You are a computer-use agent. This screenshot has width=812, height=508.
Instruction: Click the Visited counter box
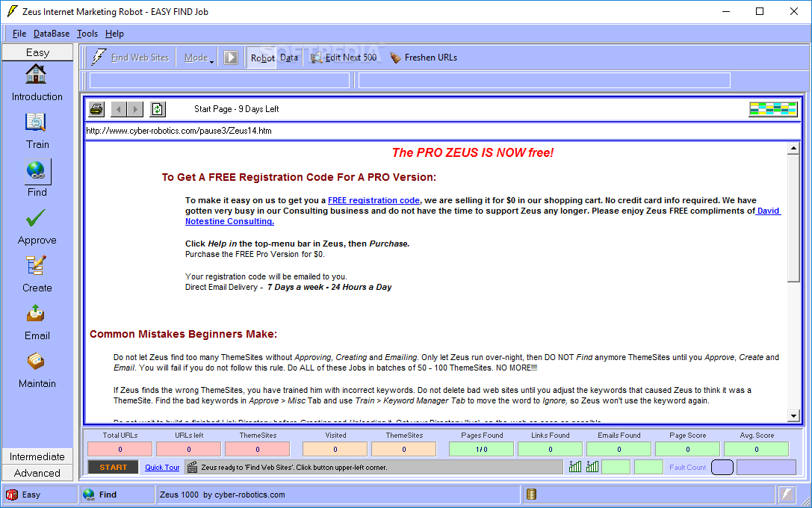(335, 449)
